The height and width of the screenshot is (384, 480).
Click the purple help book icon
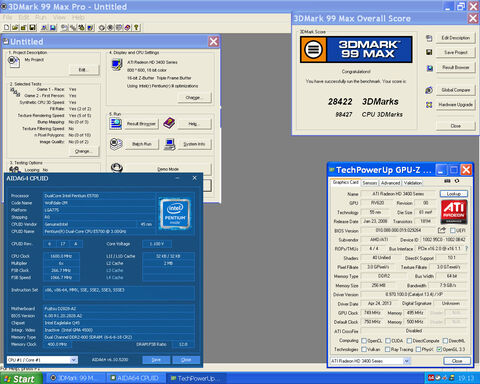(169, 123)
